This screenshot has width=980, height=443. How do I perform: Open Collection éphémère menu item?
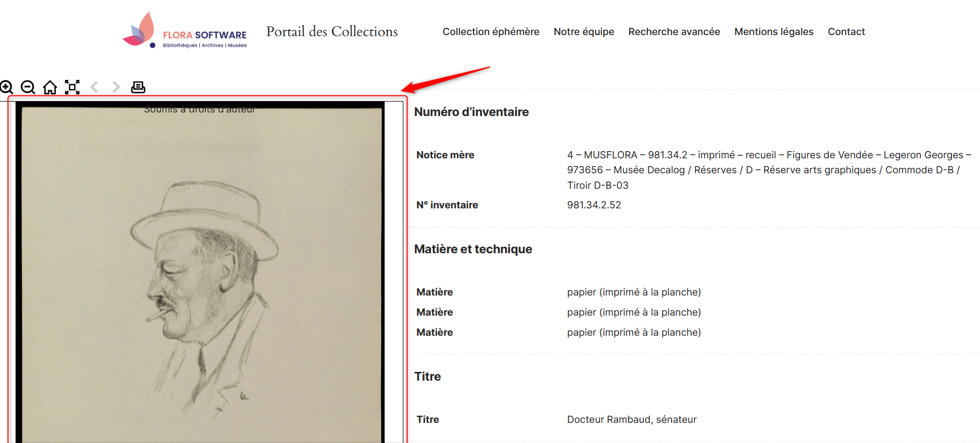coord(491,31)
